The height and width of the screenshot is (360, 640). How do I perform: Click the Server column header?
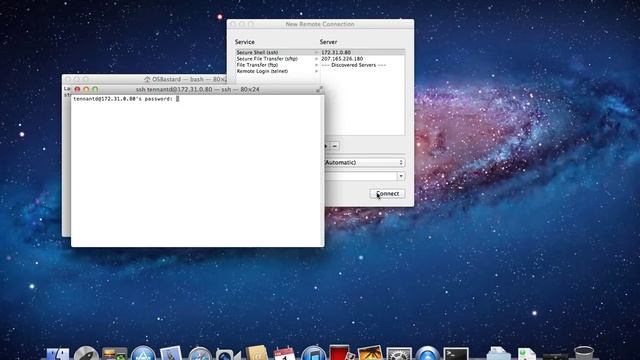(x=329, y=42)
